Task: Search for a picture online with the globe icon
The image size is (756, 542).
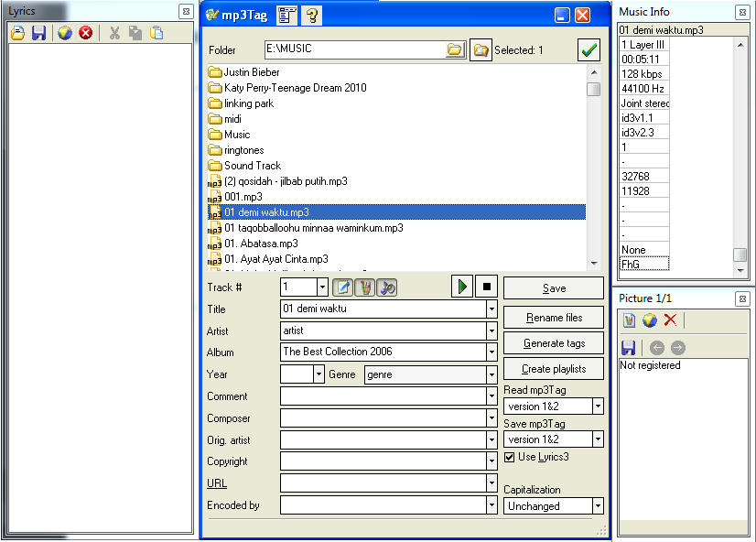Action: (x=650, y=320)
